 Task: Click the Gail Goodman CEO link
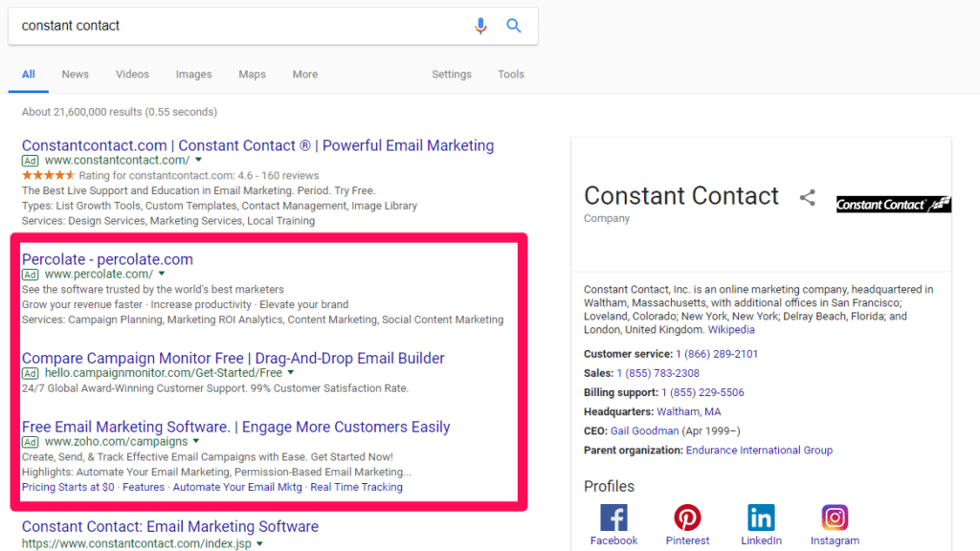click(x=643, y=430)
